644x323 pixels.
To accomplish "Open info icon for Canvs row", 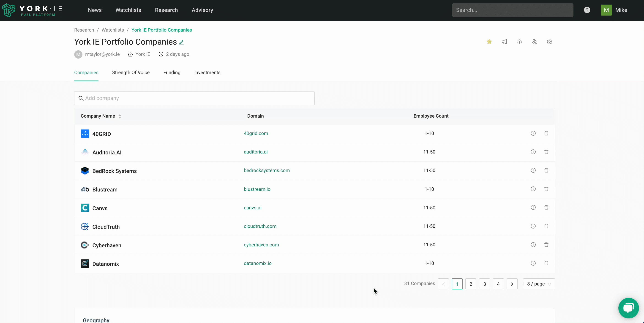I will [533, 207].
